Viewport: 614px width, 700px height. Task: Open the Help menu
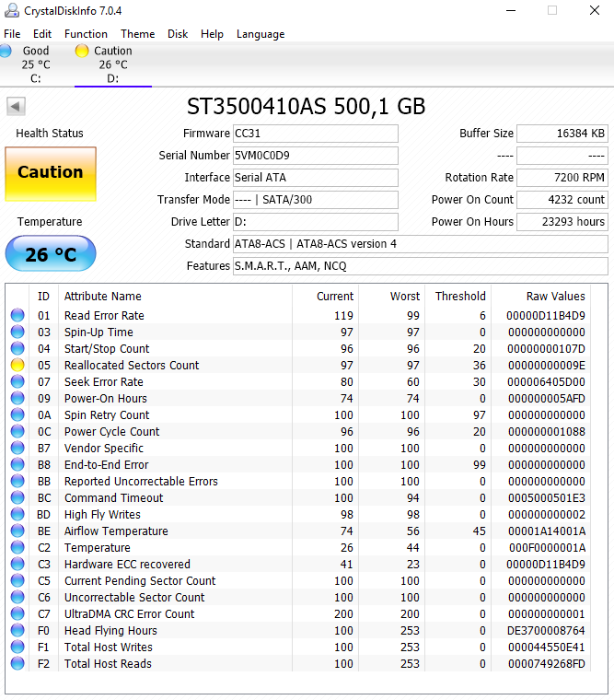(x=212, y=34)
